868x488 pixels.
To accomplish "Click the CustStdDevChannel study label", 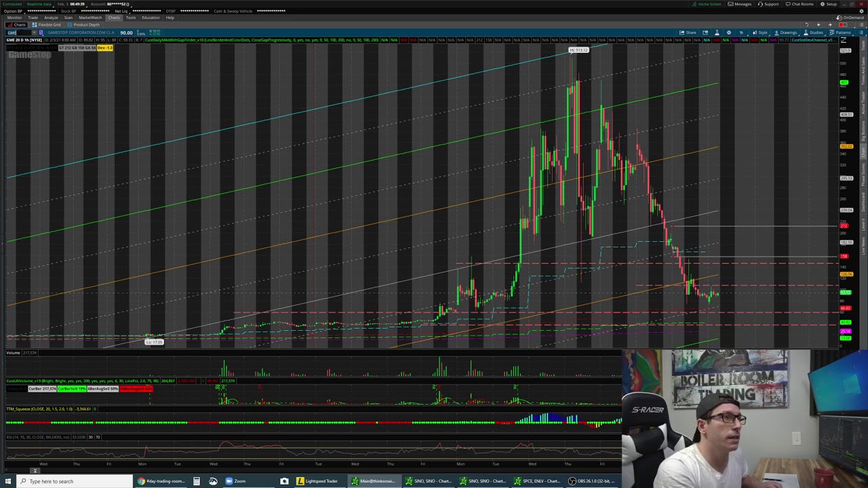I will [x=814, y=40].
